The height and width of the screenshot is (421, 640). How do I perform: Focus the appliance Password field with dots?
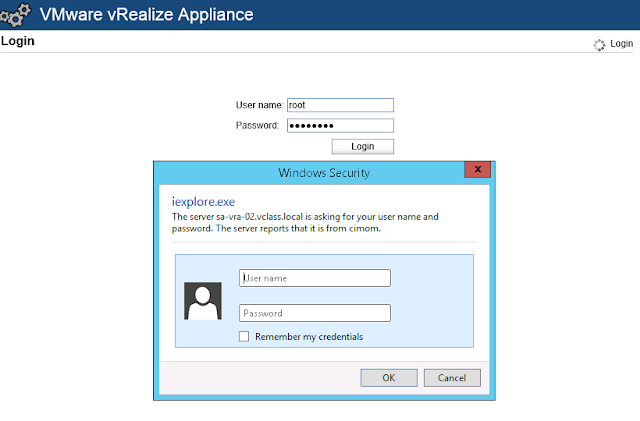click(340, 125)
